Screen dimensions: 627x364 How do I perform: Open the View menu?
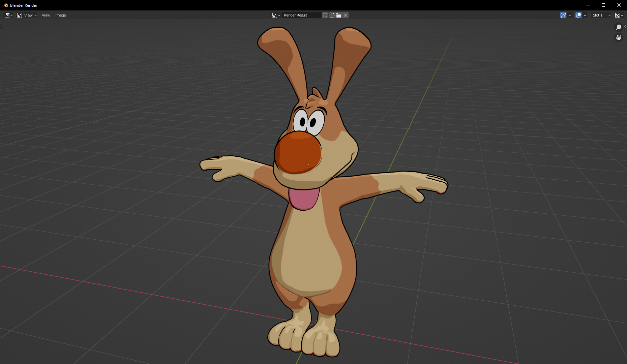pos(46,15)
